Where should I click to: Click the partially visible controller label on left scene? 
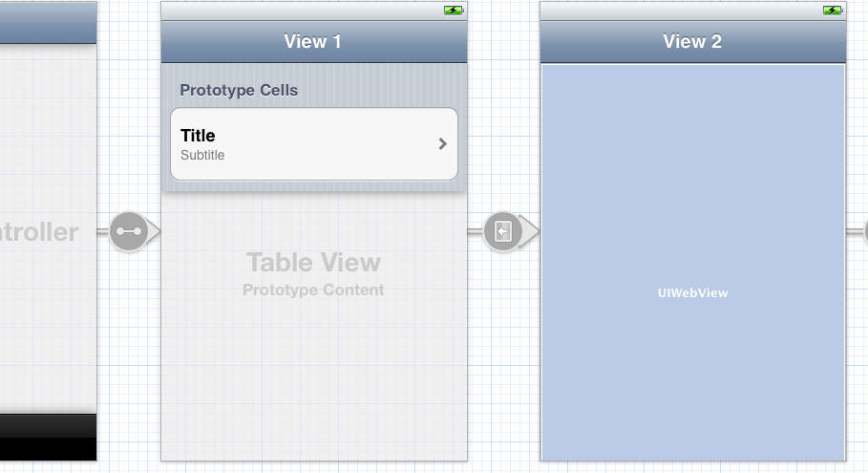coord(39,232)
